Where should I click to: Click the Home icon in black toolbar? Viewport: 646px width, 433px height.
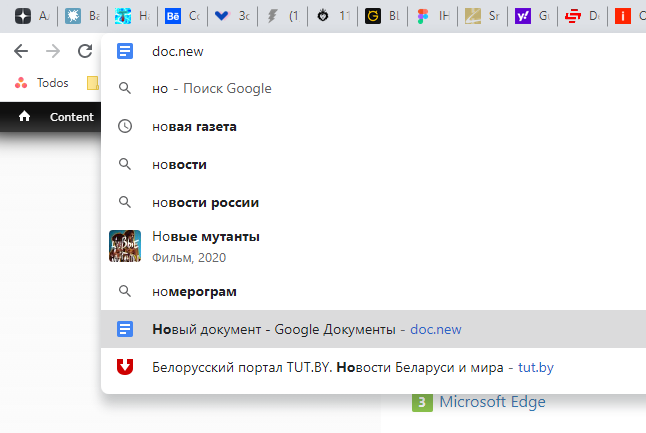pyautogui.click(x=24, y=117)
